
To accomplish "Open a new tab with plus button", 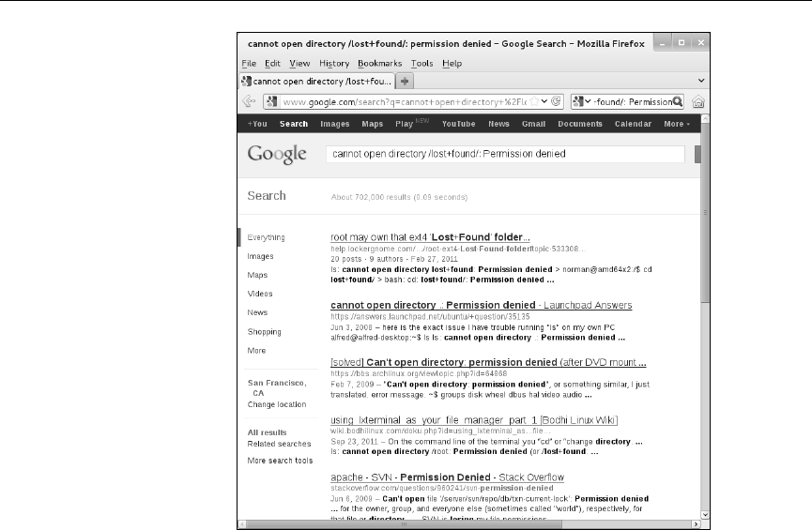I will [405, 81].
